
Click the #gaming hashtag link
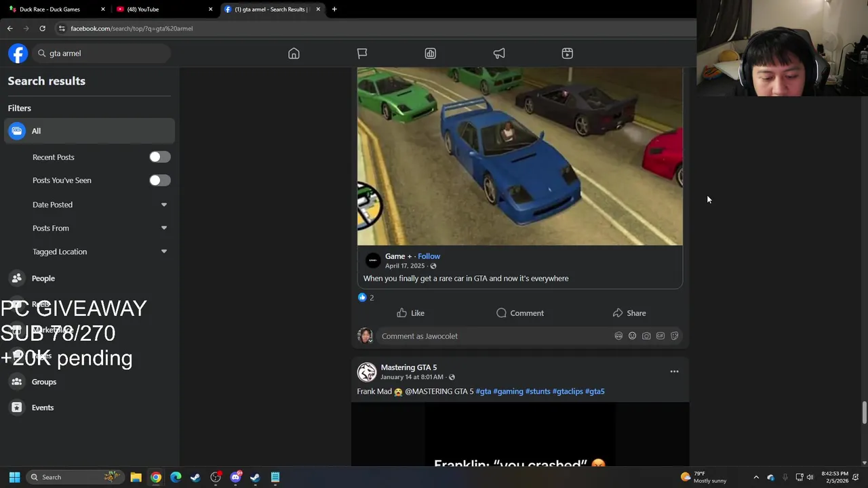tap(508, 391)
